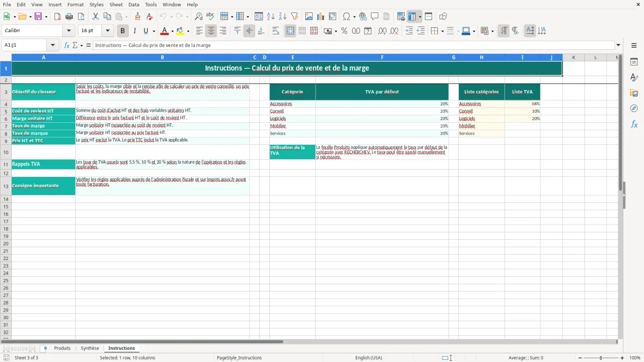This screenshot has height=362, width=644.
Task: Open Find and Replace
Action: [x=199, y=17]
